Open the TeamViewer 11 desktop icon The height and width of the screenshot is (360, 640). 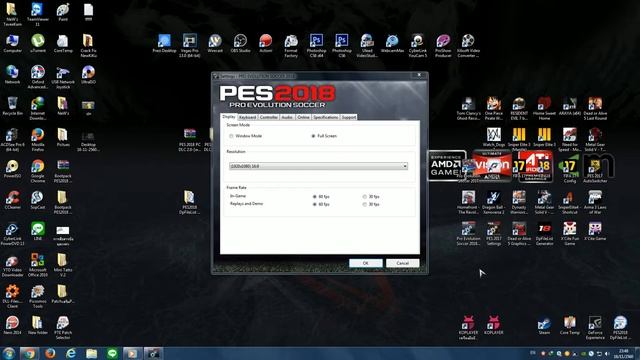37,13
